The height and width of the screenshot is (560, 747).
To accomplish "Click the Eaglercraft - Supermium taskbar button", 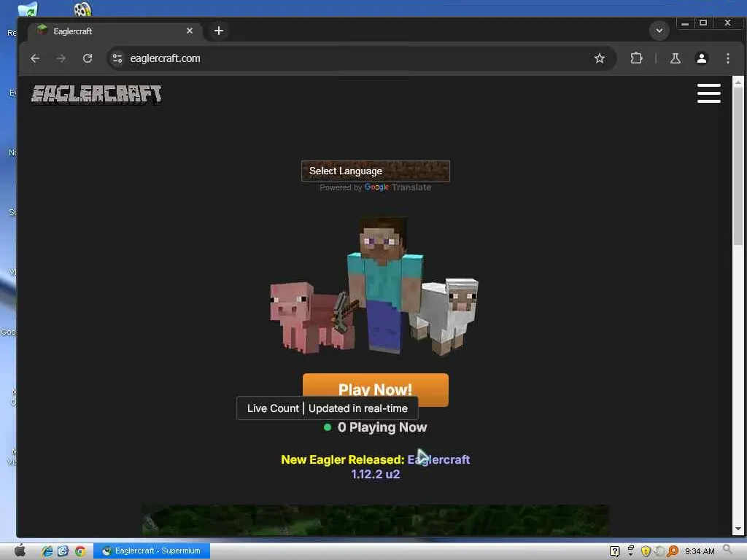I will [152, 551].
